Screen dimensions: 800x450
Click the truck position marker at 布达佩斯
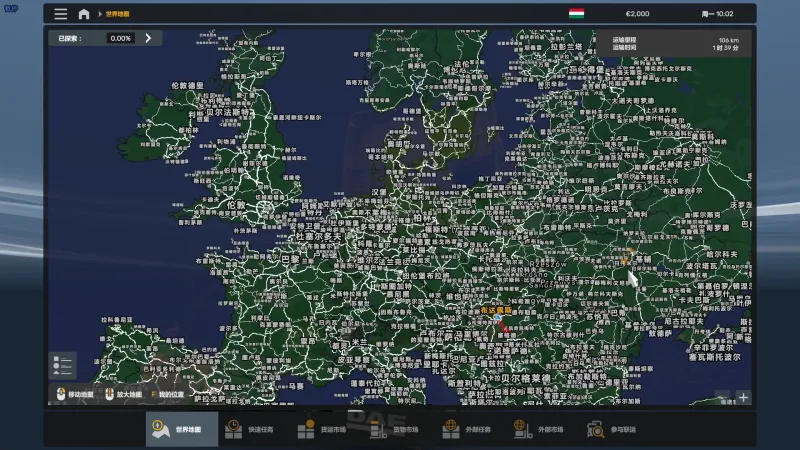coord(498,317)
